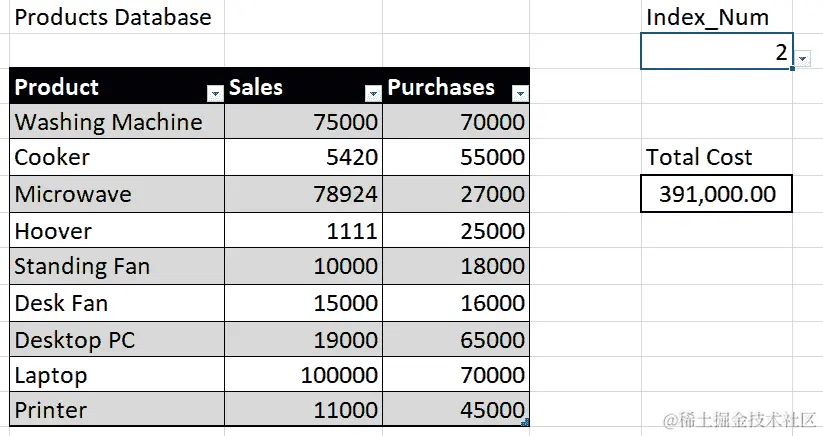Click the table resize handle below Printer purchases
The width and height of the screenshot is (823, 436).
[525, 422]
